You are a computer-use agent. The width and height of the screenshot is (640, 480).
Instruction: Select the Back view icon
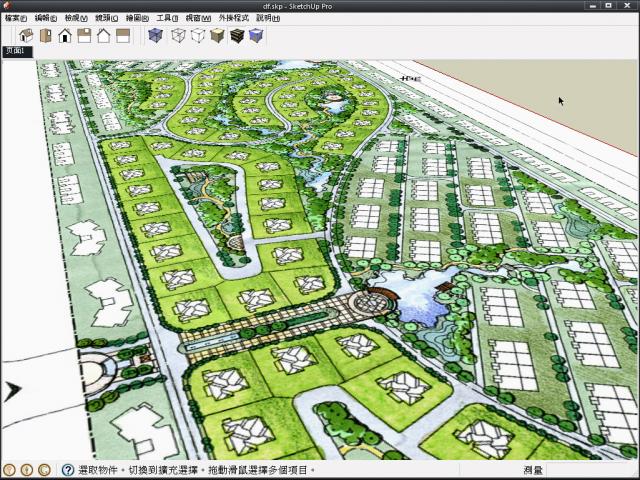(x=103, y=36)
